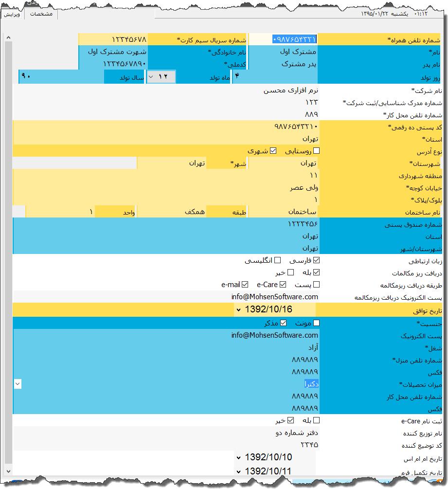The width and height of the screenshot is (448, 489).
Task: Open the تاریخ توافق date picker
Action: [x=238, y=309]
